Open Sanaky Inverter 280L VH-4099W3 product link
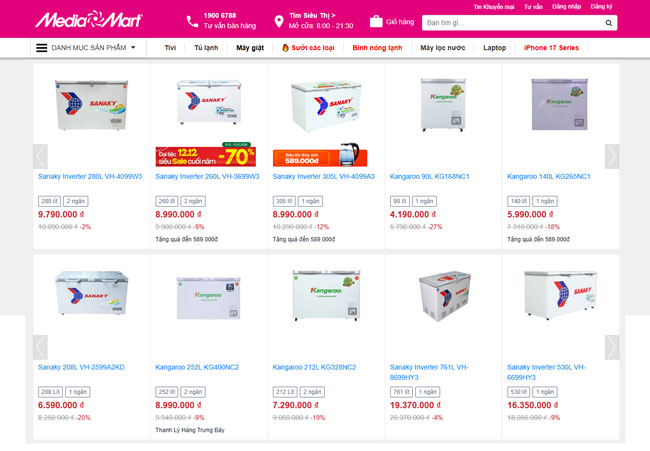 pos(90,177)
